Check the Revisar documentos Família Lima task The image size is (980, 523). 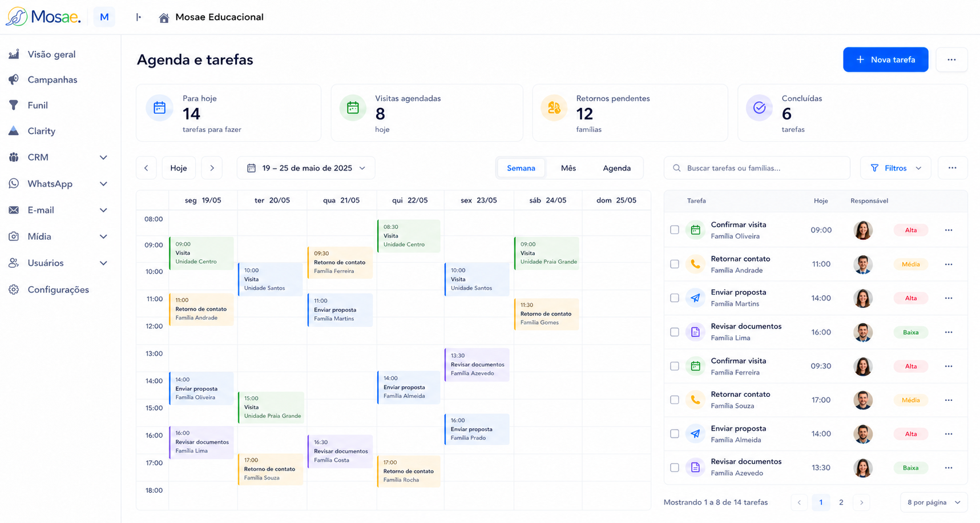[x=675, y=332]
